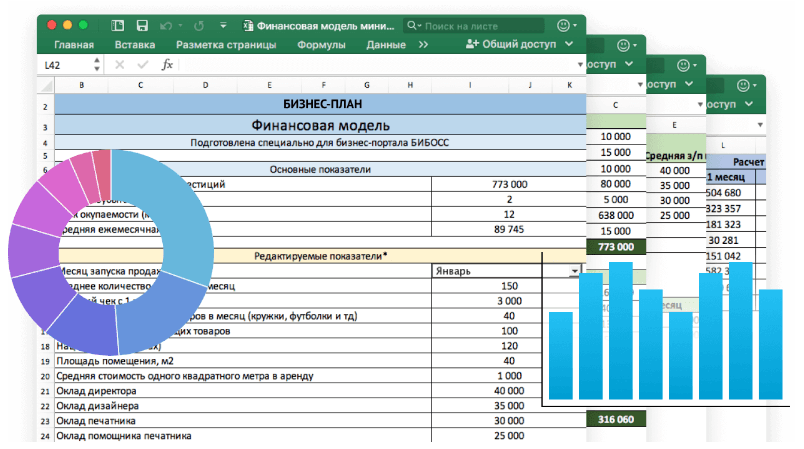Image resolution: width=804 pixels, height=449 pixels.
Task: Click the smiley icon in the third window
Action: pyautogui.click(x=683, y=65)
